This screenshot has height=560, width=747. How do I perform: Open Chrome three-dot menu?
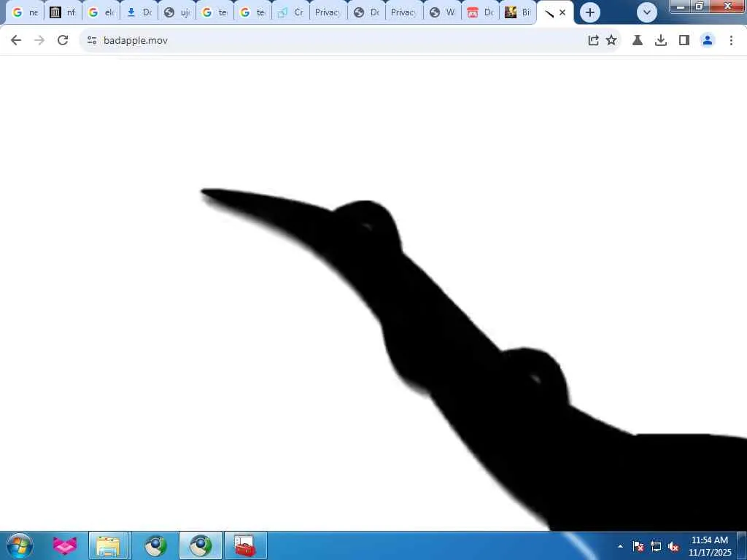[x=731, y=41]
